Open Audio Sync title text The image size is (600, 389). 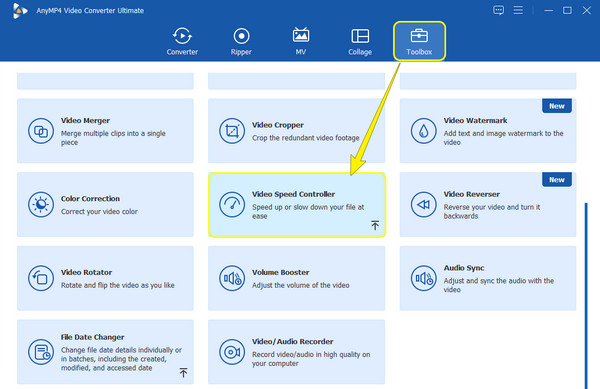tap(464, 268)
